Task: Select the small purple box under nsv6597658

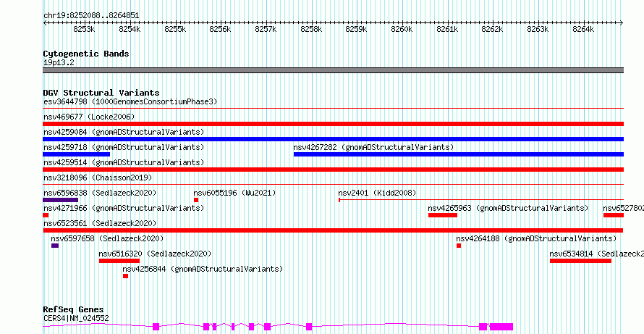Action: tap(55, 246)
